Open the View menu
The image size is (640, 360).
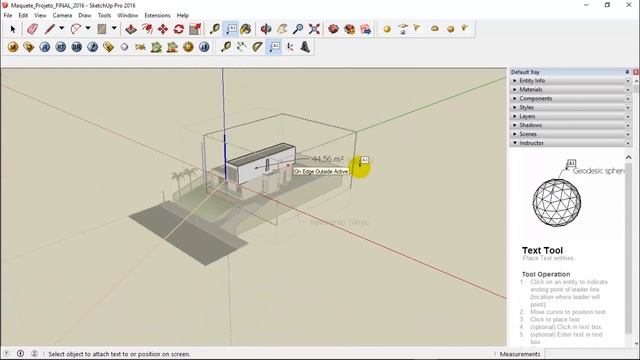point(40,16)
